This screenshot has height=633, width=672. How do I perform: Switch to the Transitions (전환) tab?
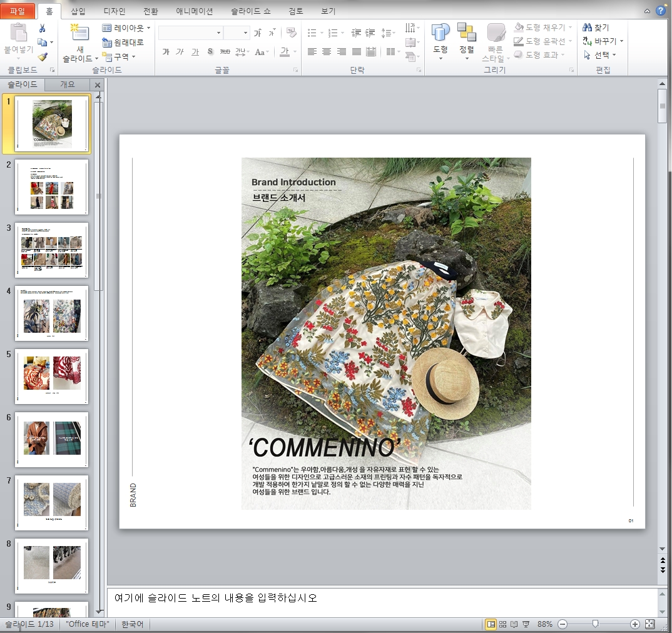coord(150,11)
